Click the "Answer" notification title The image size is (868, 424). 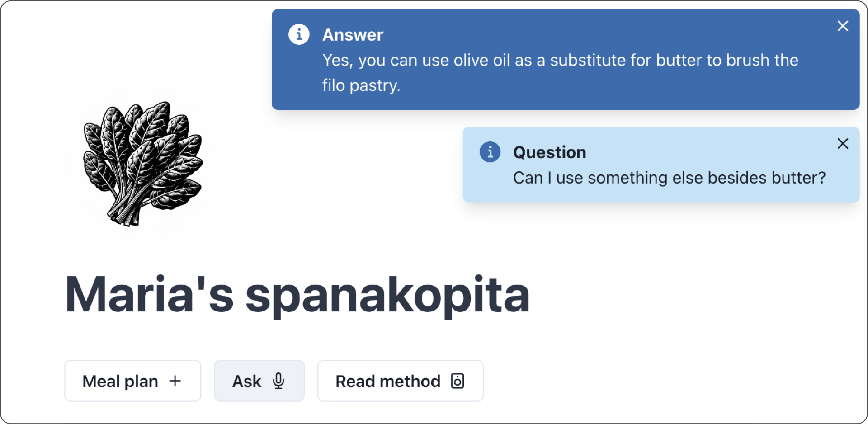click(x=353, y=35)
